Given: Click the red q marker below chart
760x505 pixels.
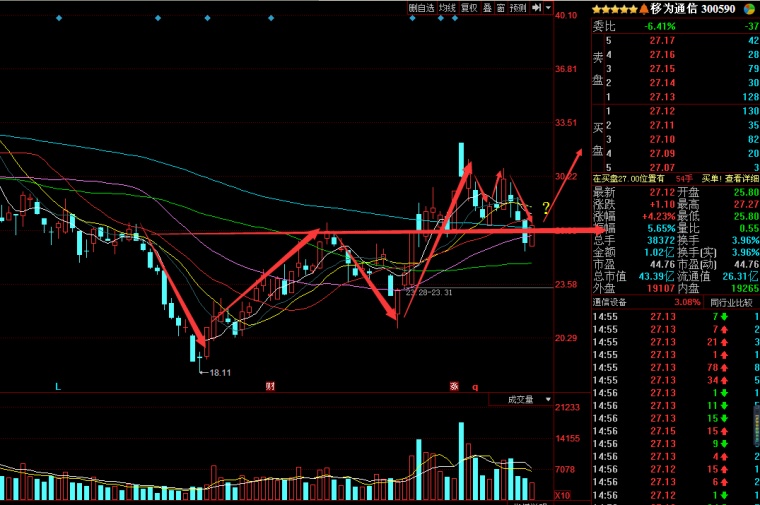Looking at the screenshot, I should coord(475,387).
